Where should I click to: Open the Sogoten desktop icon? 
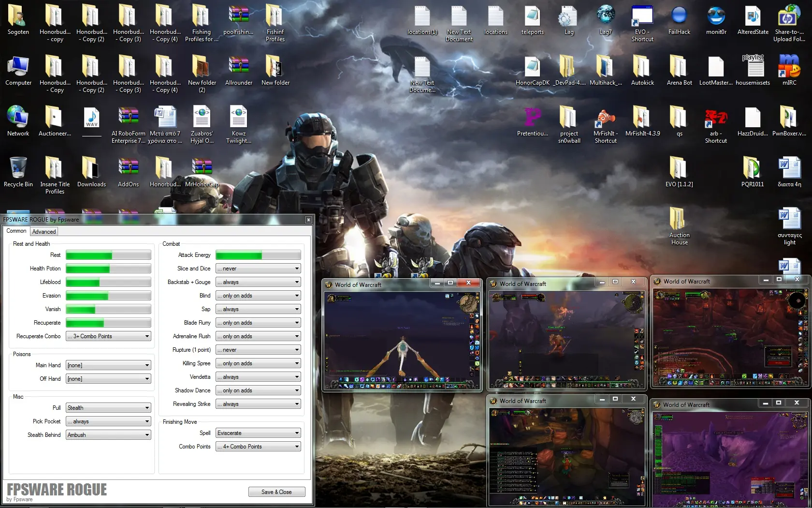[x=18, y=20]
